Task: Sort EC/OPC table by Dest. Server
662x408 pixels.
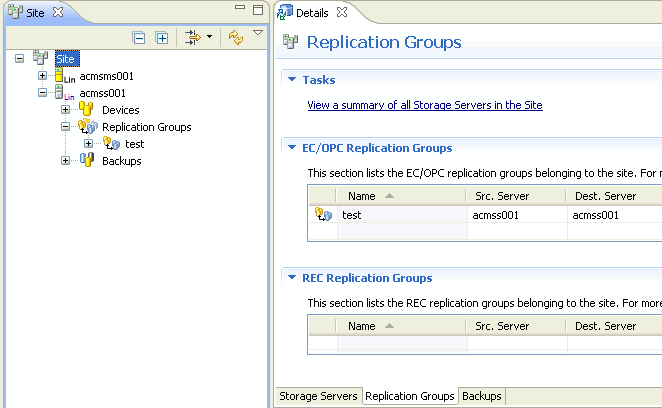Action: pos(614,196)
